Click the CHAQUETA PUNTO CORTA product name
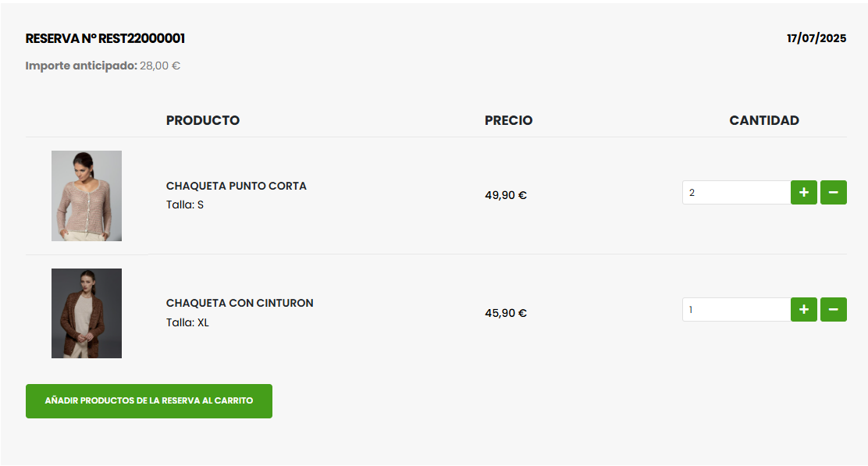 (x=237, y=186)
